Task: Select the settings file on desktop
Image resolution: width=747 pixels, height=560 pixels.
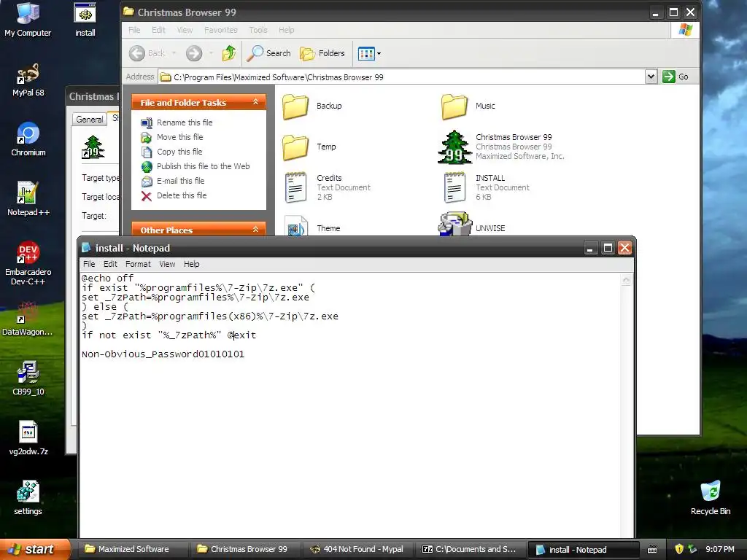Action: [x=28, y=497]
